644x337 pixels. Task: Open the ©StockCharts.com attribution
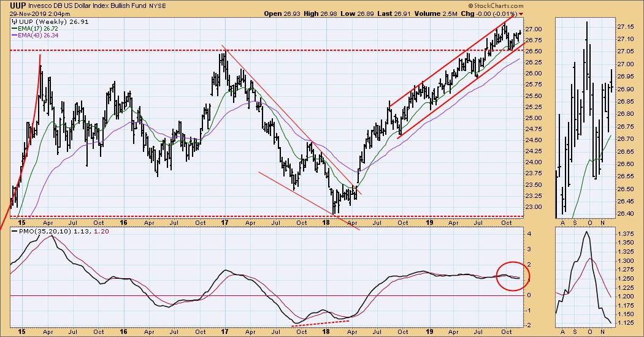tap(496, 6)
